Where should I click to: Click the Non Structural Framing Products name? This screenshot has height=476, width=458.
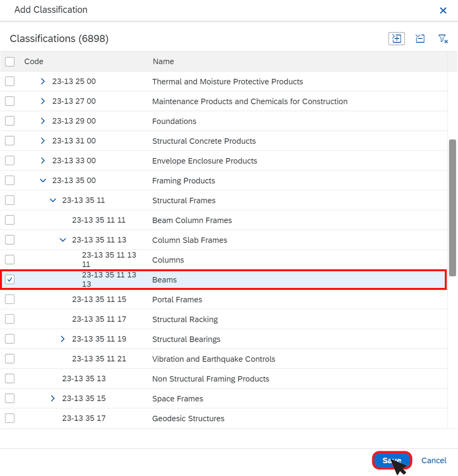[x=211, y=379]
